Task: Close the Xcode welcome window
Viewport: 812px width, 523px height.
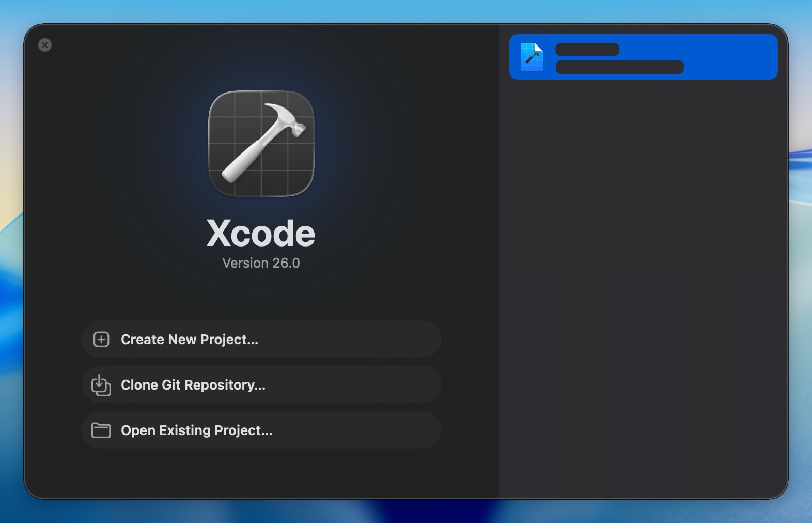Action: pos(45,45)
